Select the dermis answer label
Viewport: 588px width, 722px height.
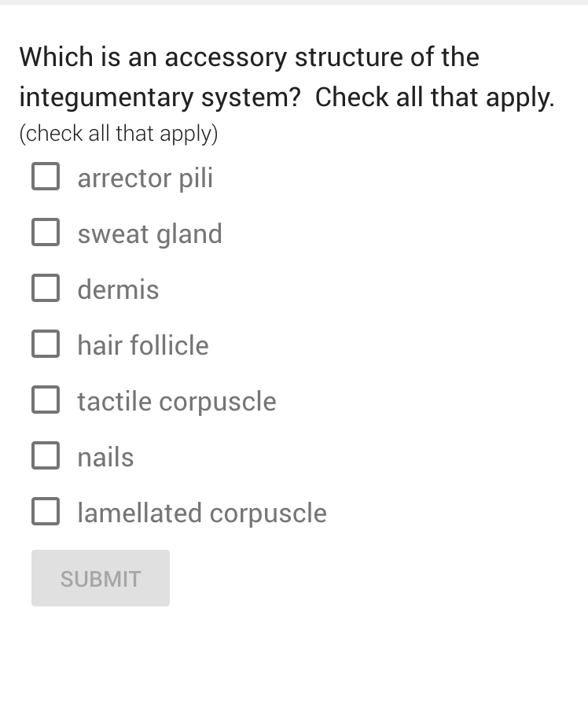coord(118,289)
